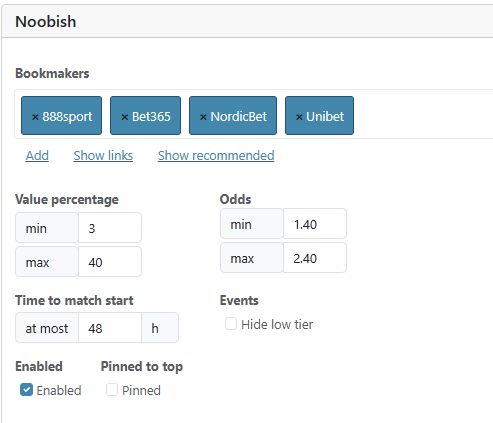Open the Show links link
This screenshot has width=493, height=423.
tap(103, 155)
